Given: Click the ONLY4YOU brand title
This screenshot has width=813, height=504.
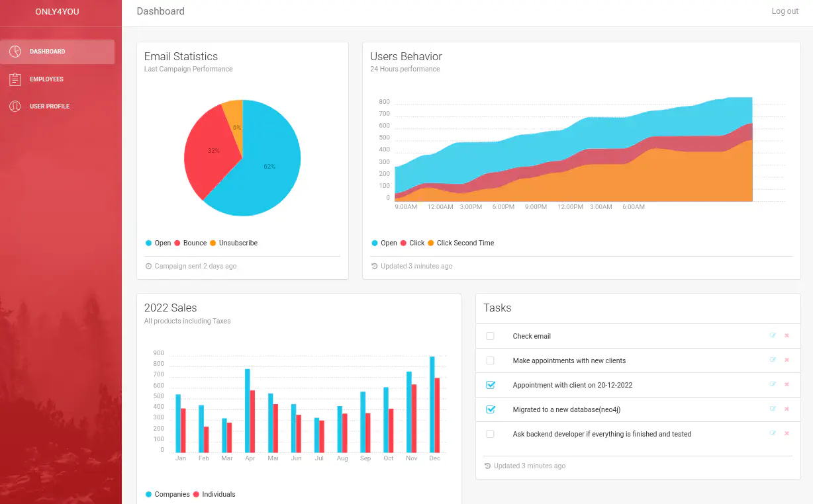Looking at the screenshot, I should (x=57, y=11).
